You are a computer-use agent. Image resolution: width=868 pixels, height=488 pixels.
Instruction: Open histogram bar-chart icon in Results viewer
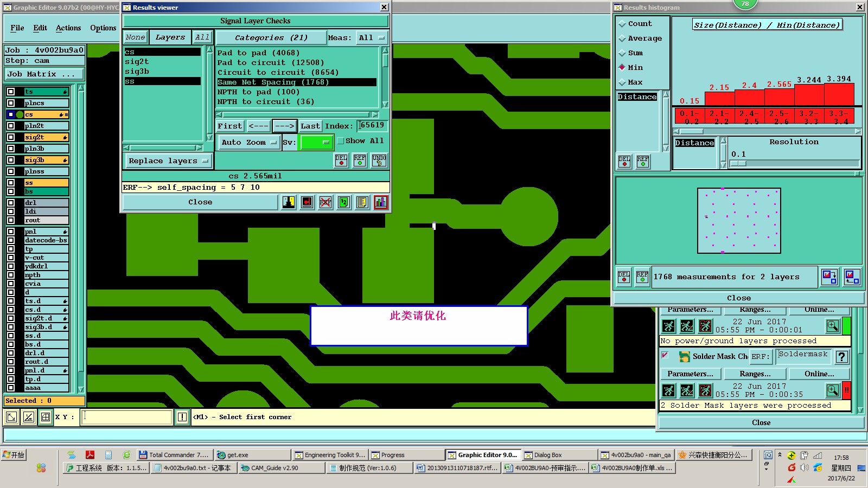[x=381, y=202]
